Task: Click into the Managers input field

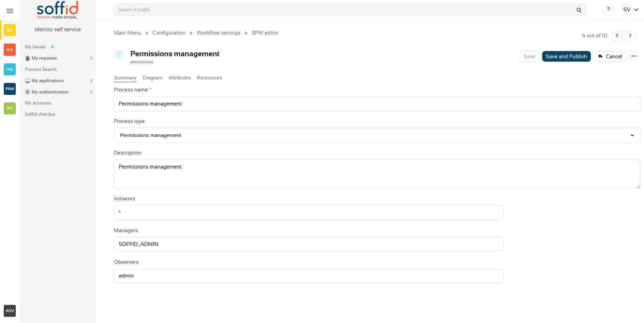Action: [x=308, y=244]
